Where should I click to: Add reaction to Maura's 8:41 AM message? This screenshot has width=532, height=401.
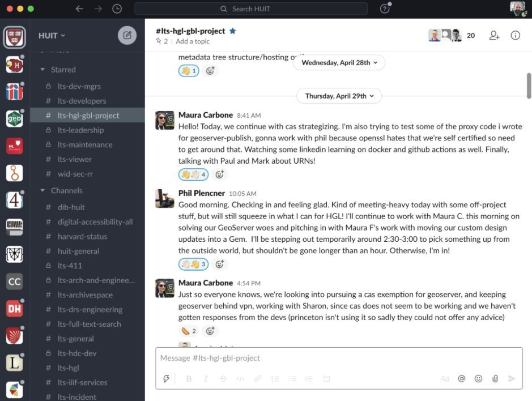click(219, 174)
